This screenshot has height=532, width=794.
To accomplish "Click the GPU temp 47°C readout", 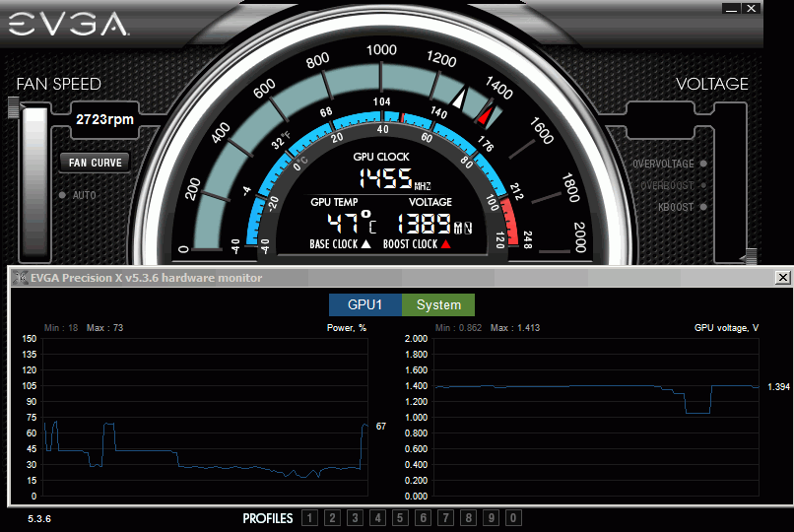I will (352, 223).
